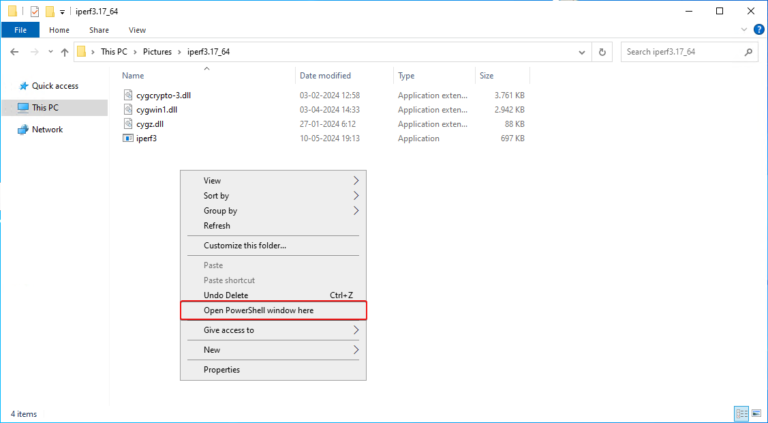Click Pictures in the address breadcrumb

click(157, 52)
